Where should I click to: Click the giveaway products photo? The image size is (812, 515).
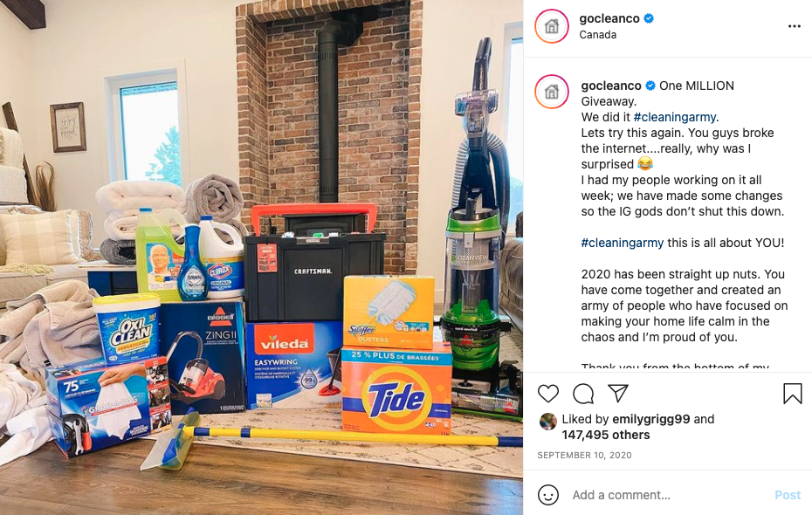point(262,257)
